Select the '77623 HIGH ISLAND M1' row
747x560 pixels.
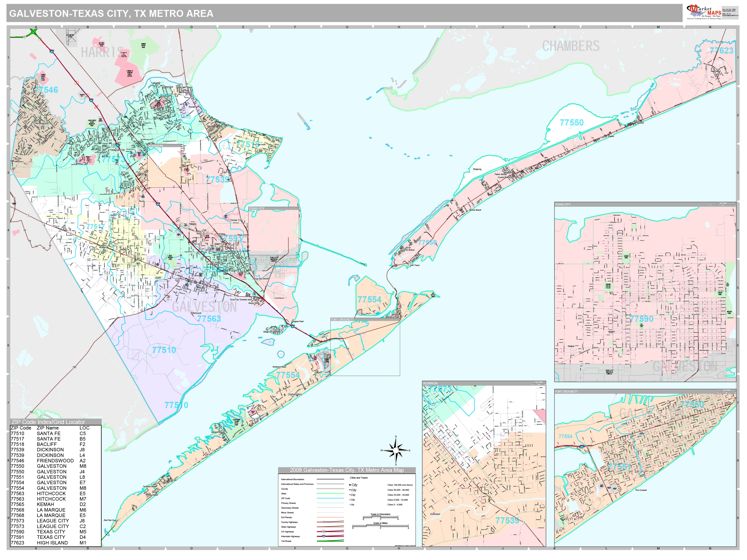point(56,543)
